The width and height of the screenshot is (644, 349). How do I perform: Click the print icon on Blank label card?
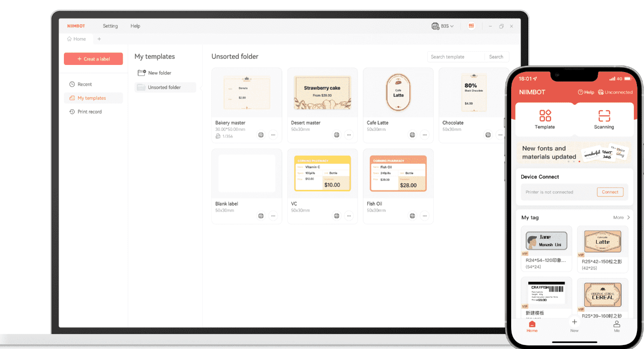[261, 216]
